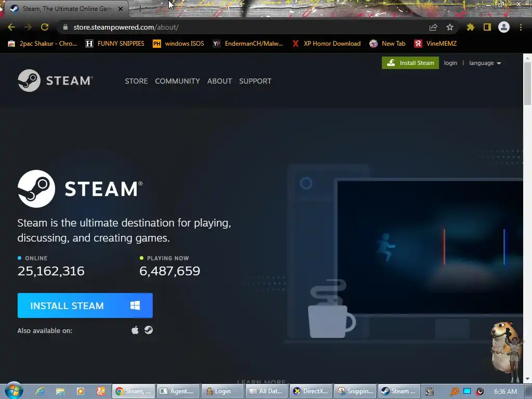Open Chrome three-dot menu
This screenshot has width=532, height=399.
[x=521, y=27]
